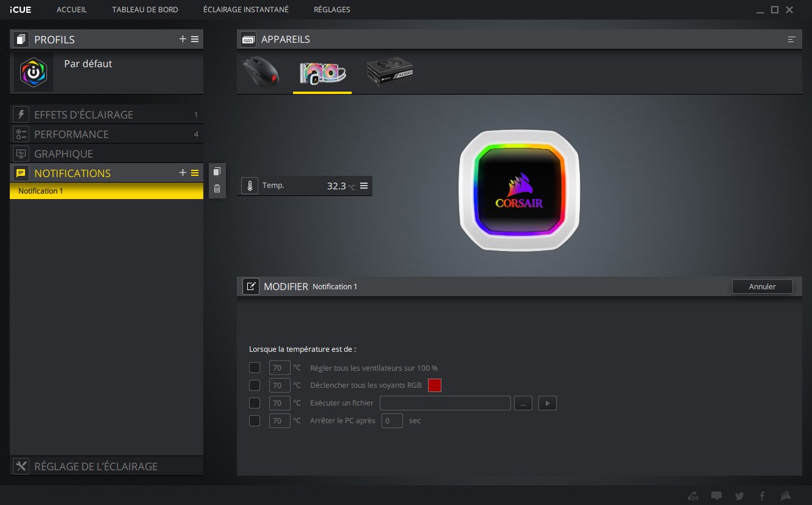
Task: Open the Réglages menu
Action: pyautogui.click(x=332, y=10)
